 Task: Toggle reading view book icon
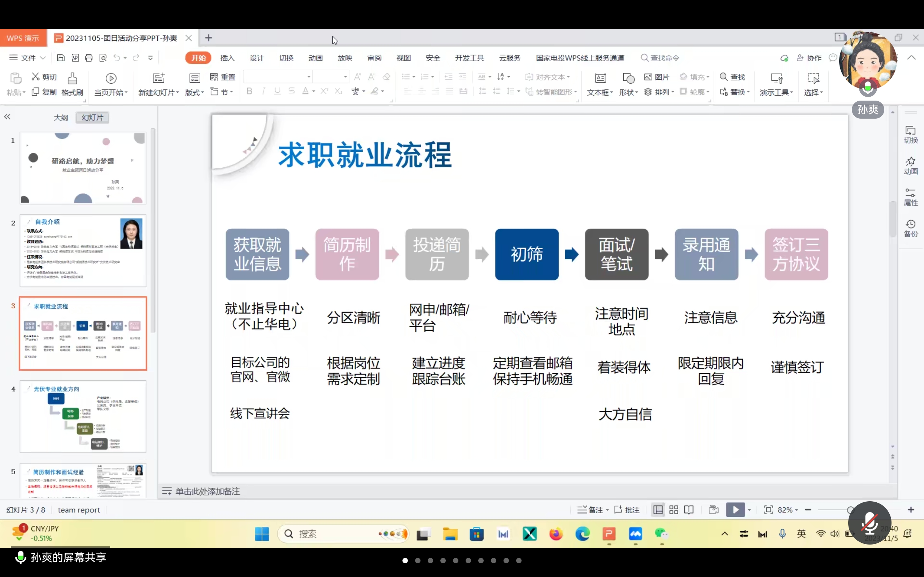coord(689,510)
